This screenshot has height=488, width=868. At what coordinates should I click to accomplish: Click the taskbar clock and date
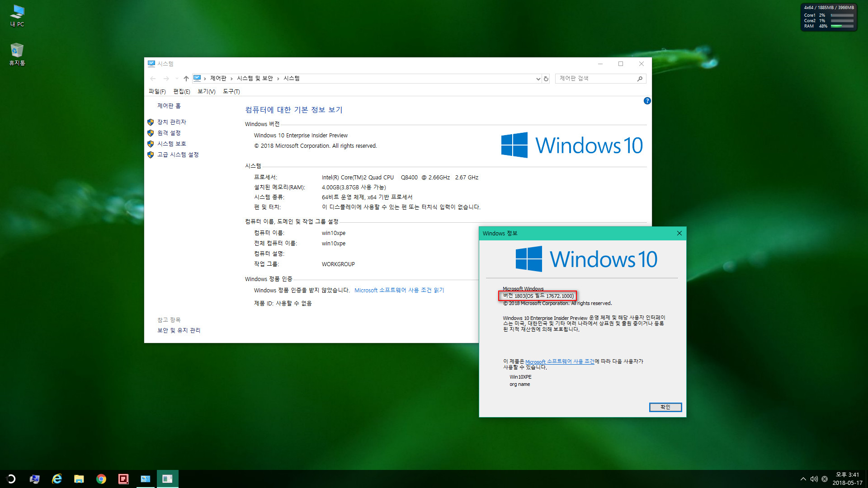pos(848,479)
